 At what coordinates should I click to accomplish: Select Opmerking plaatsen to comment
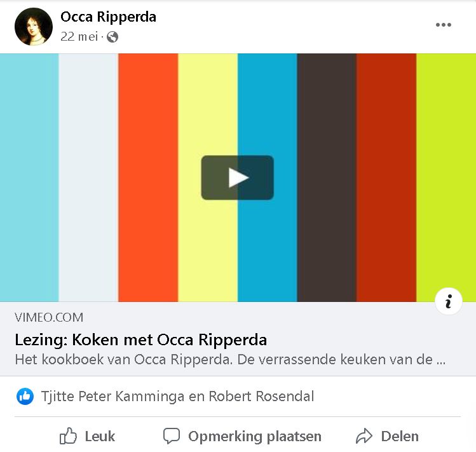tap(242, 436)
